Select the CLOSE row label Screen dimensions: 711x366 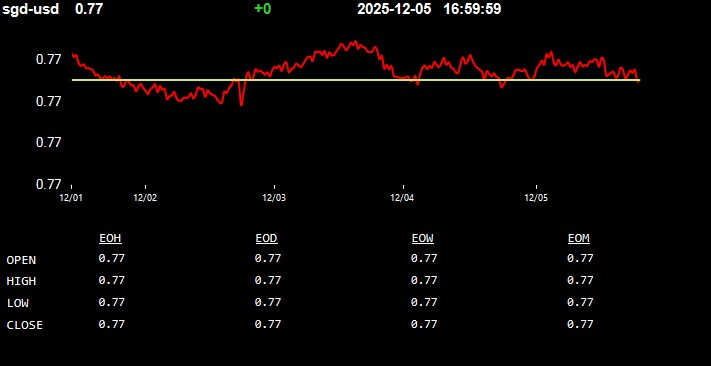tap(25, 325)
